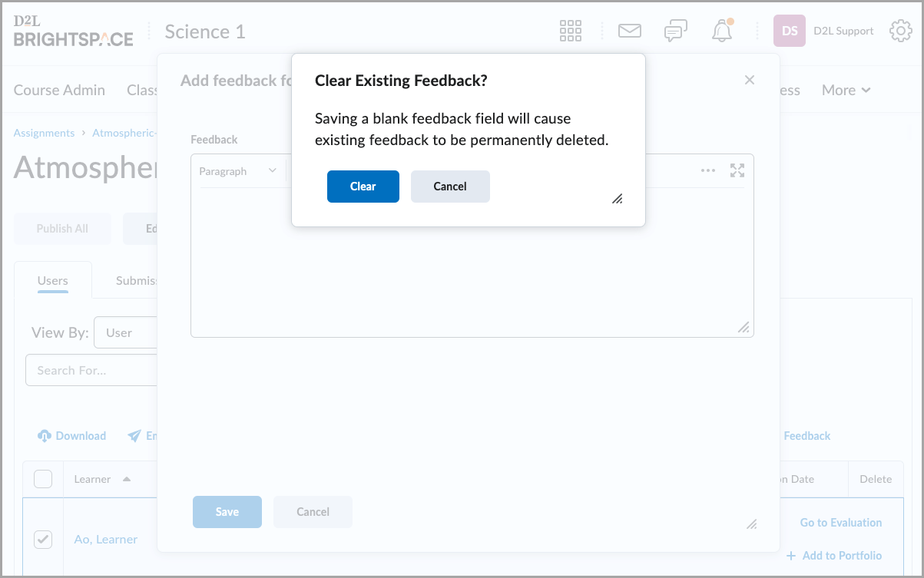Open the More navigation menu
Image resolution: width=924 pixels, height=578 pixels.
[x=846, y=90]
